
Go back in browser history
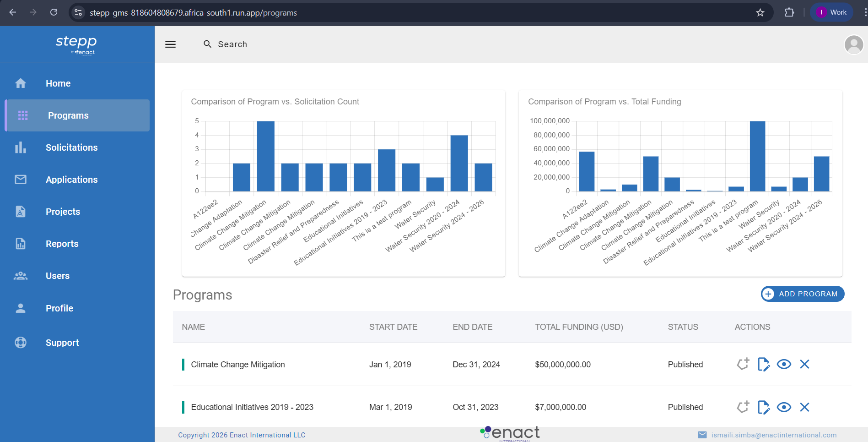tap(13, 12)
